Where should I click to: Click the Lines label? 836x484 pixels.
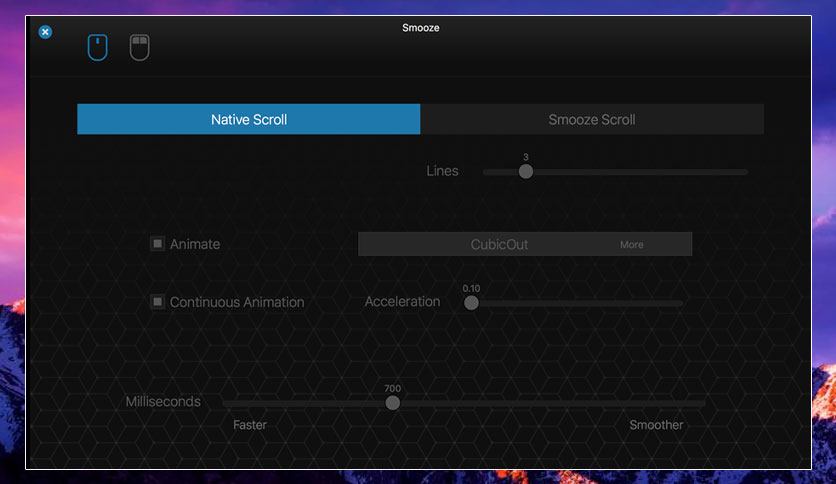point(442,171)
